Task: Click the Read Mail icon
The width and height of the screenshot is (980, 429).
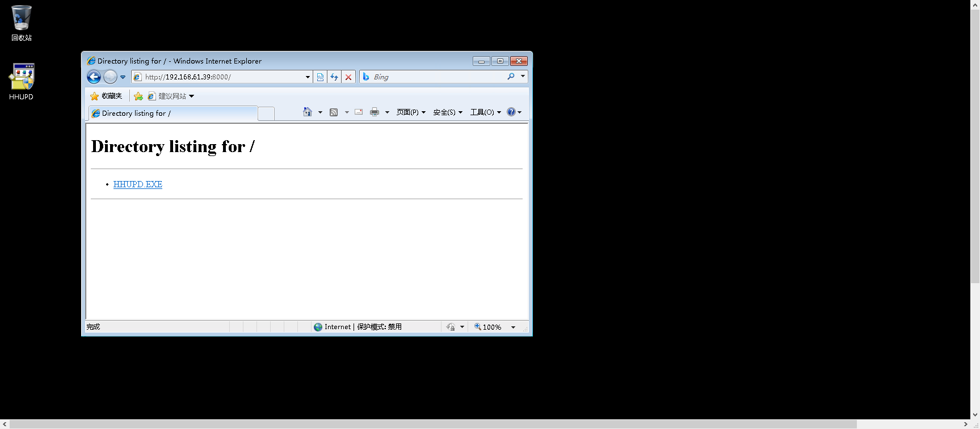Action: [x=359, y=112]
